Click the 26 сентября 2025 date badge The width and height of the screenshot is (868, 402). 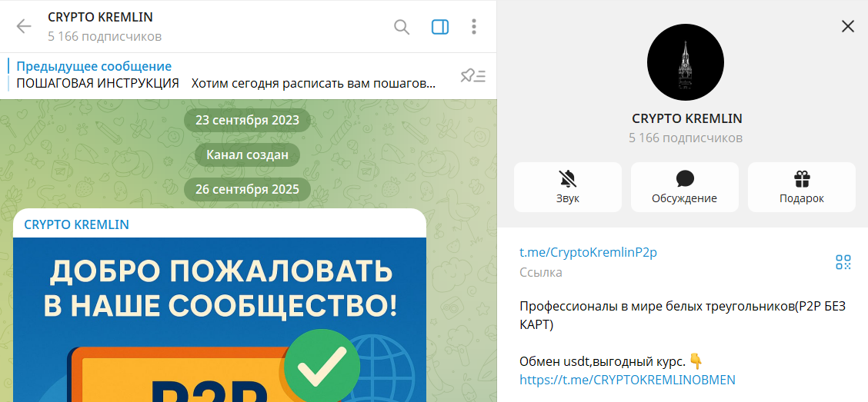[248, 190]
